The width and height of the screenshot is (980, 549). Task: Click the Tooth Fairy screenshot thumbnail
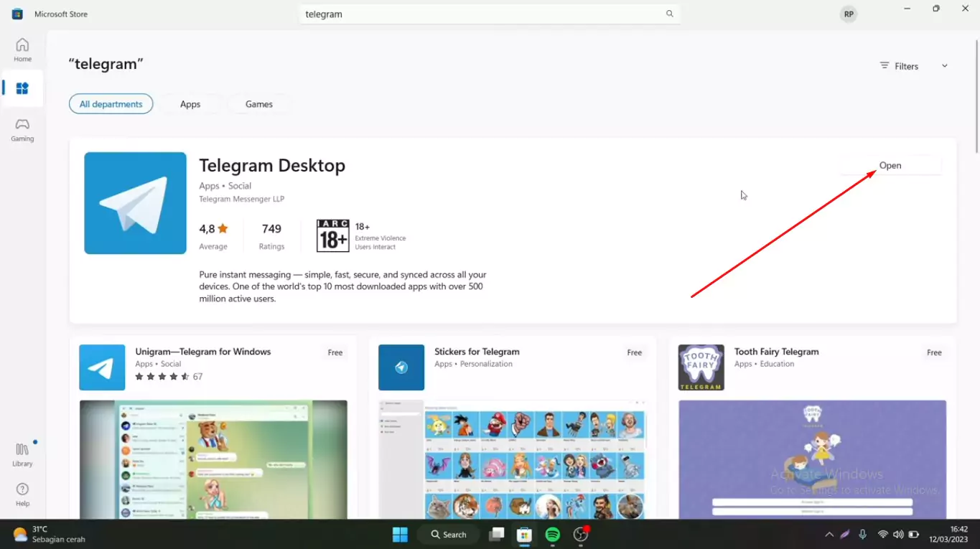[812, 459]
